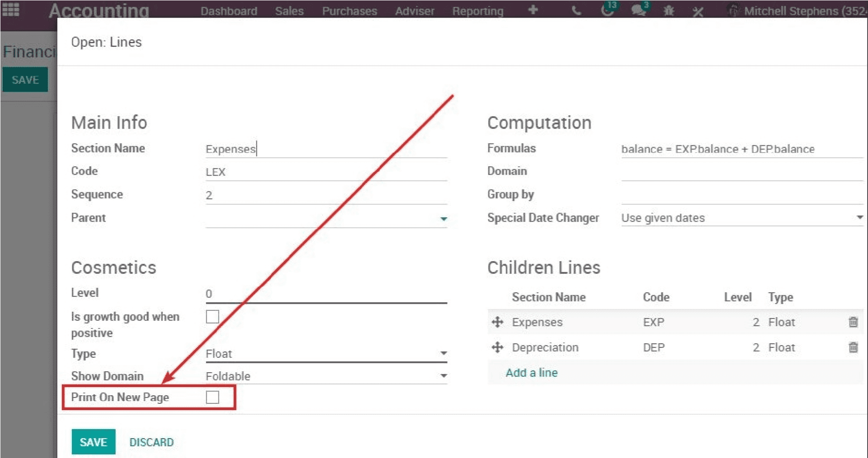The width and height of the screenshot is (868, 458).
Task: Open Mitchell Stephens user menu
Action: (798, 11)
